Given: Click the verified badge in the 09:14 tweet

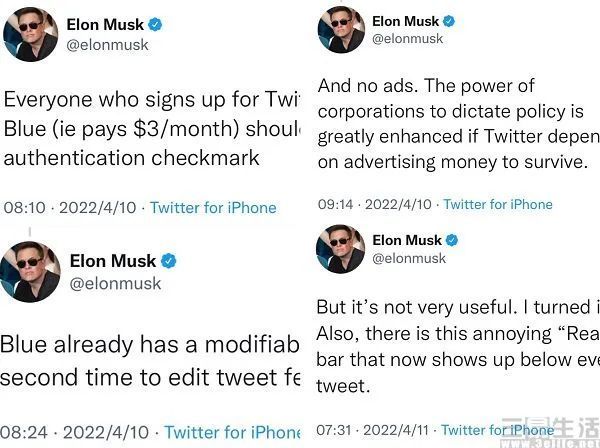Looking at the screenshot, I should click(449, 20).
